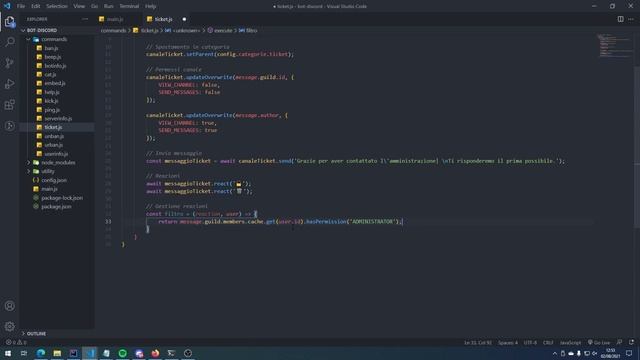Viewport: 640px width, 360px height.
Task: Open the Edit menu
Action: 36,6
